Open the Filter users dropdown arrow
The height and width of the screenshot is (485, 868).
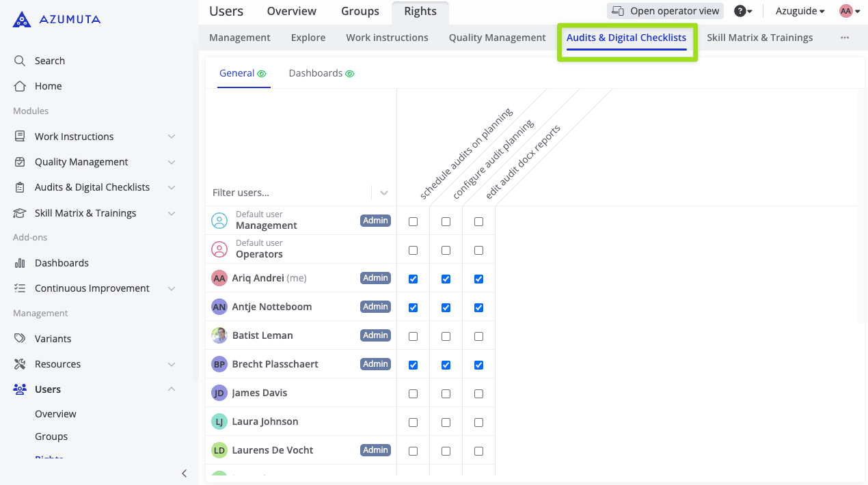click(x=384, y=193)
